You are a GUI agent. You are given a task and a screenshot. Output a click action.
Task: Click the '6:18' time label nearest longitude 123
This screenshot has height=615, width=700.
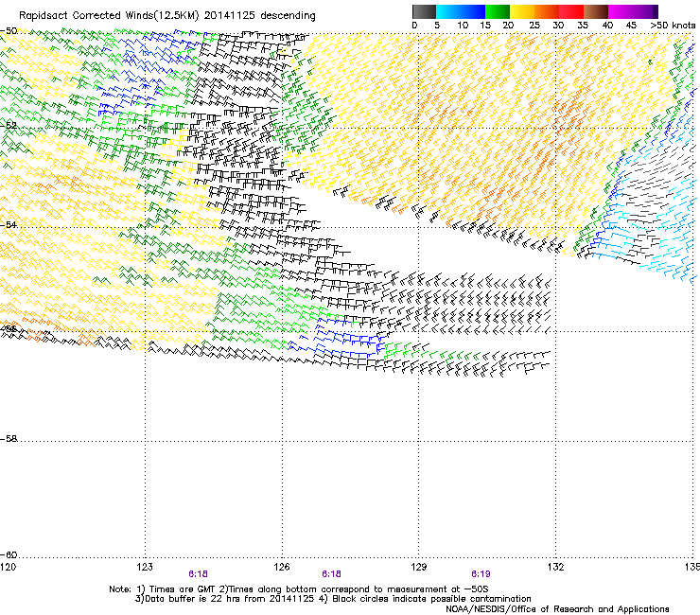click(198, 574)
